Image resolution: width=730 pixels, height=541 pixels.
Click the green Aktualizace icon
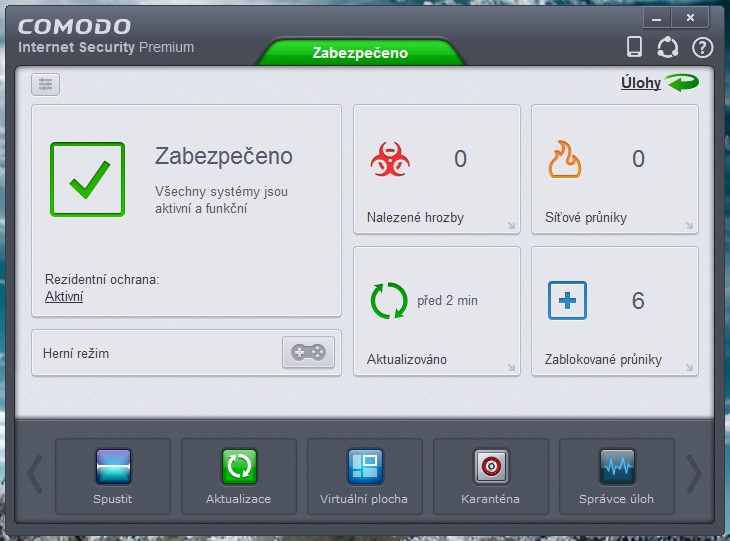[x=239, y=467]
